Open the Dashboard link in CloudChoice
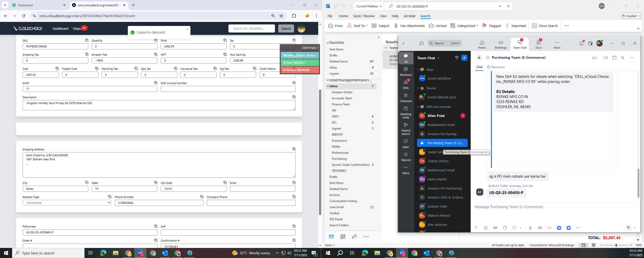644x258 pixels. (60, 28)
